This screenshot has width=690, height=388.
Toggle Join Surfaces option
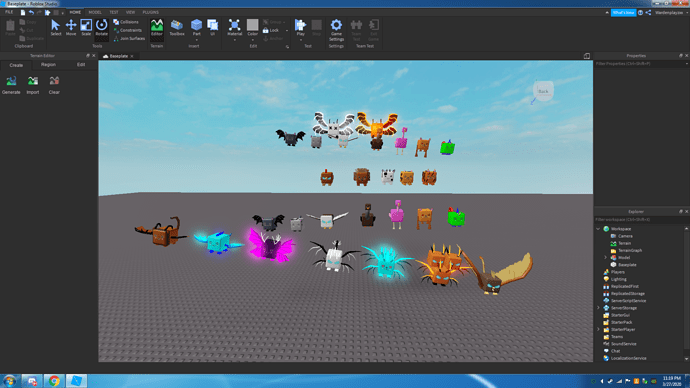(x=129, y=39)
